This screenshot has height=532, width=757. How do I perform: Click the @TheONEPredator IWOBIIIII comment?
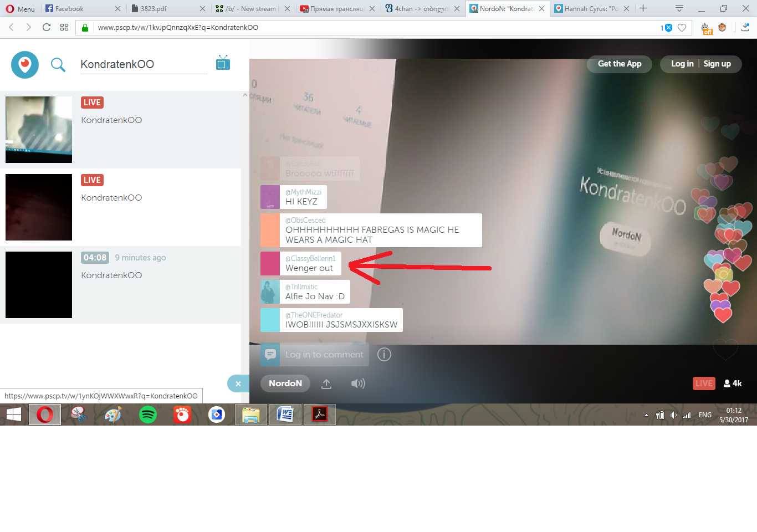[331, 320]
